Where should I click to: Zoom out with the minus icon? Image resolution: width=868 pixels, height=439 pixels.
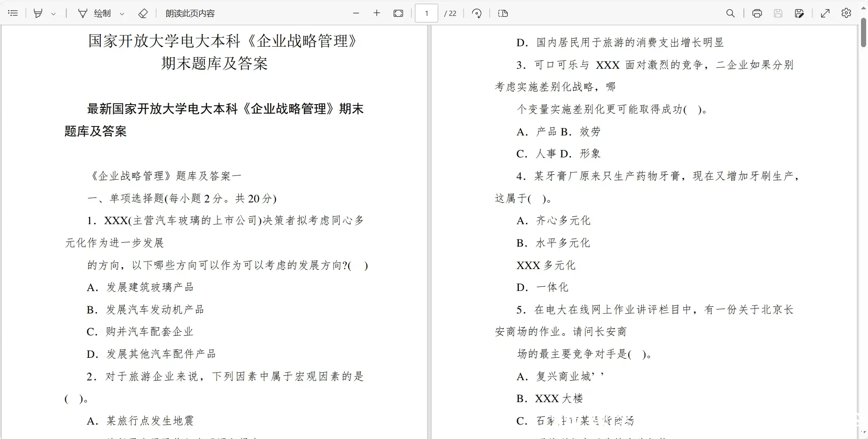pos(356,13)
